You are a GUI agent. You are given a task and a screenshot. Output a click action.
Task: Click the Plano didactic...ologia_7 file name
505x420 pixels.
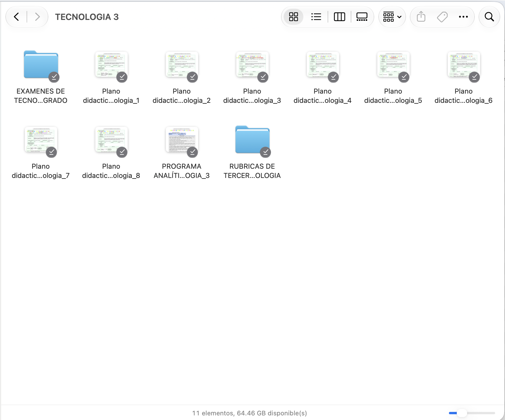point(41,171)
